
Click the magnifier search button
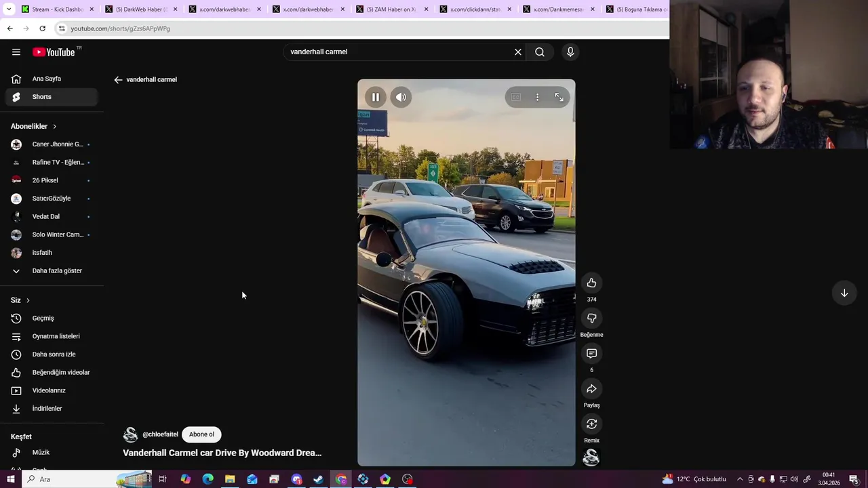click(x=540, y=52)
